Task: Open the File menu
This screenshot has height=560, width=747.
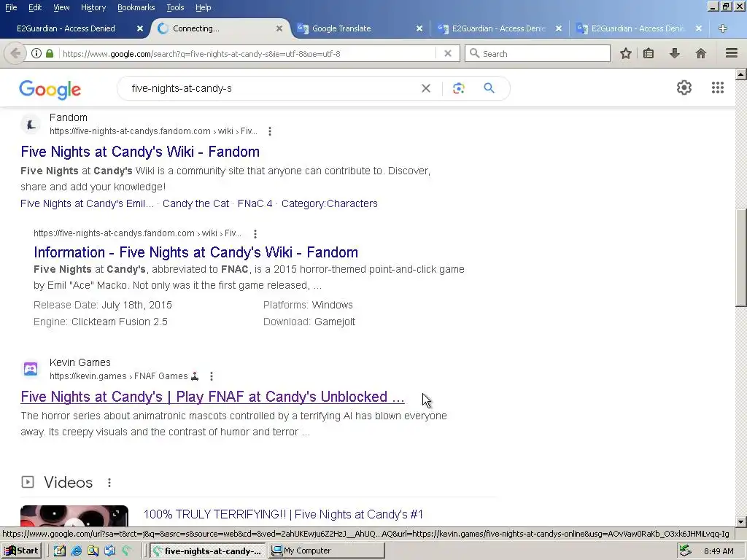Action: pyautogui.click(x=11, y=7)
